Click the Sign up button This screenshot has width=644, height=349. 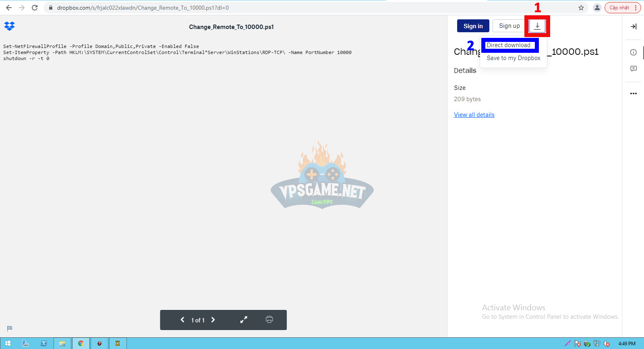click(x=509, y=26)
